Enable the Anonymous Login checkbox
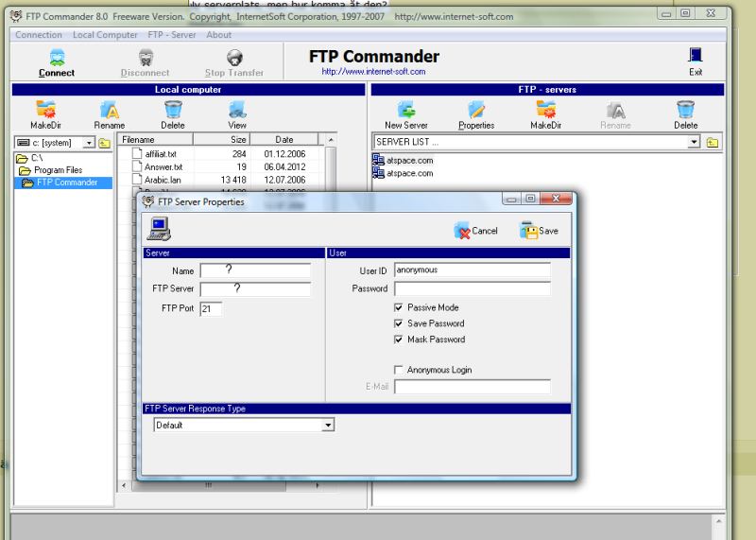756x540 pixels. click(398, 370)
